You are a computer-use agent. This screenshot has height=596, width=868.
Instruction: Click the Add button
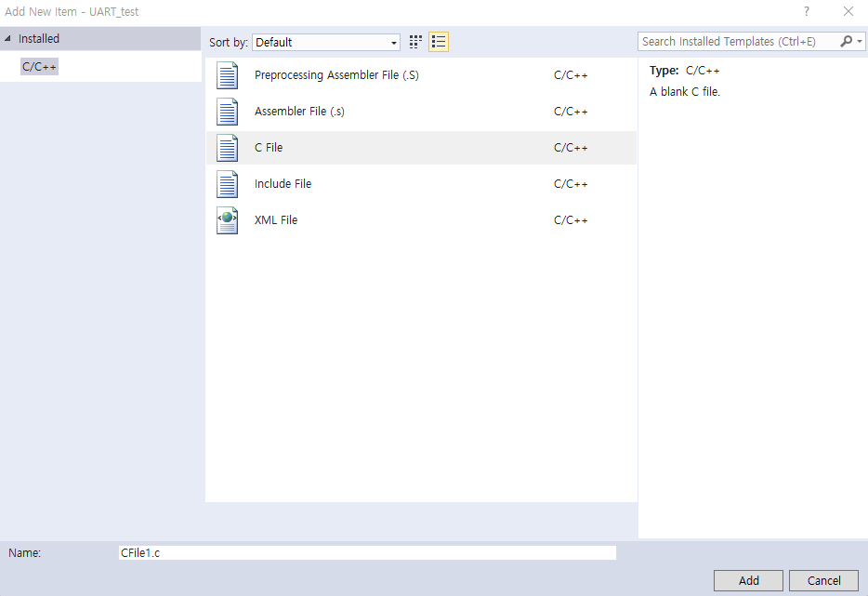tap(748, 580)
